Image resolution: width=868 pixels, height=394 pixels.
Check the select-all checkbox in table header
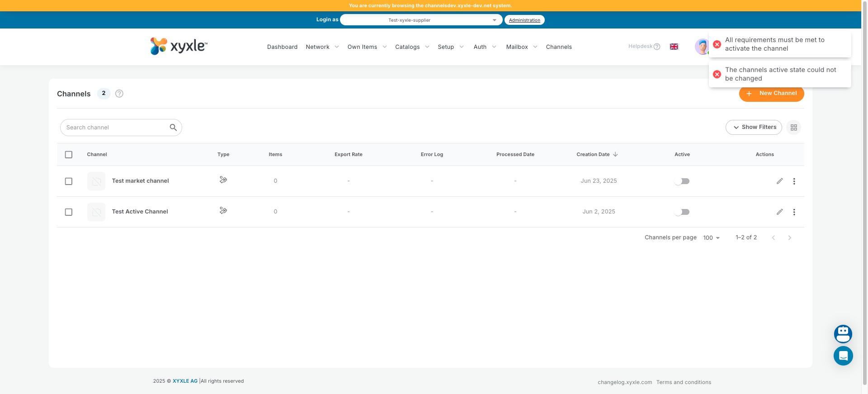click(x=69, y=155)
